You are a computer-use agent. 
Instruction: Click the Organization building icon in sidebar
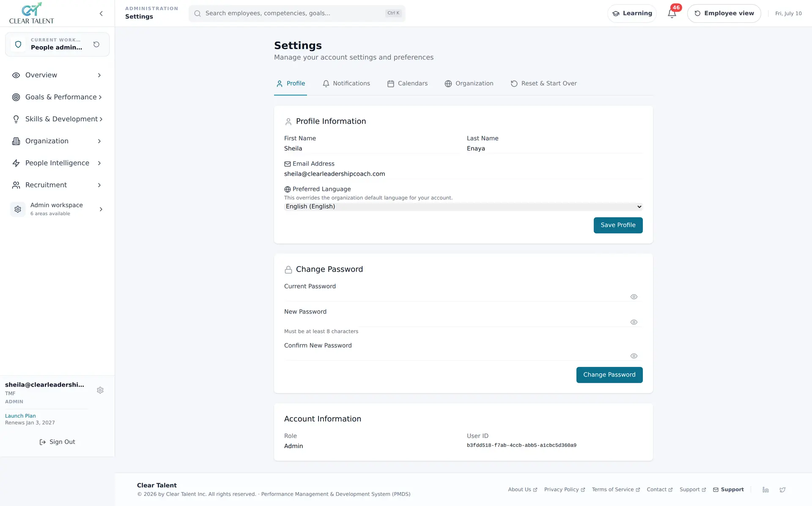pyautogui.click(x=16, y=141)
